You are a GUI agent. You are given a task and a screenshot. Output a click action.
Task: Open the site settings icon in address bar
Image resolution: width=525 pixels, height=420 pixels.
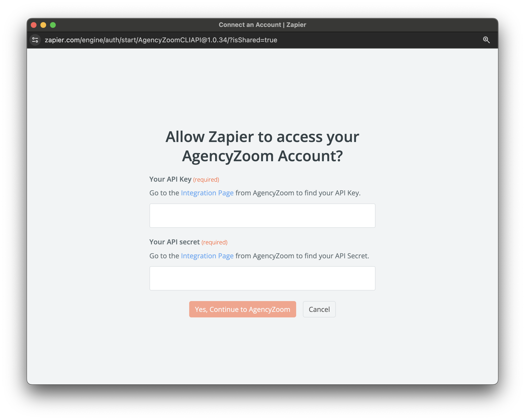click(x=35, y=40)
